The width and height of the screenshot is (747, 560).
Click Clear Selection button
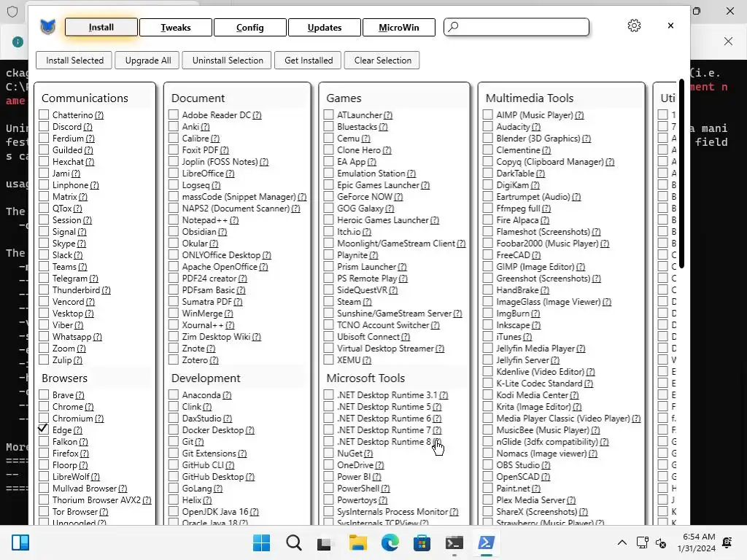click(382, 61)
